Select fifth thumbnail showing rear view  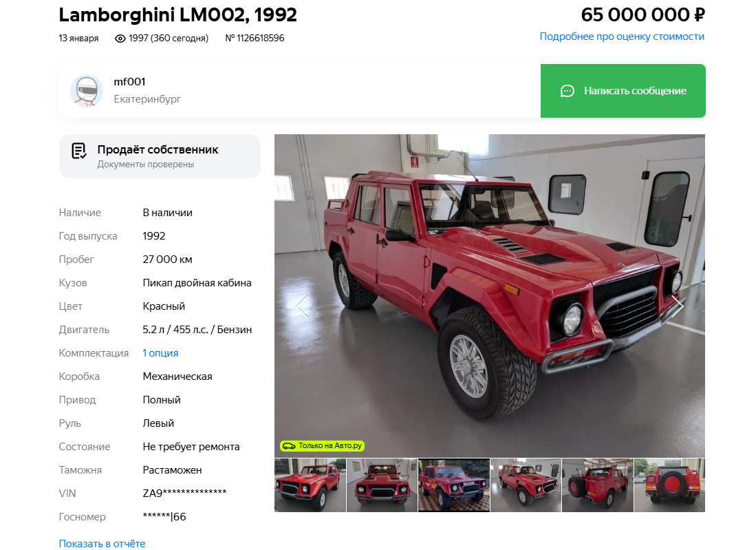597,485
